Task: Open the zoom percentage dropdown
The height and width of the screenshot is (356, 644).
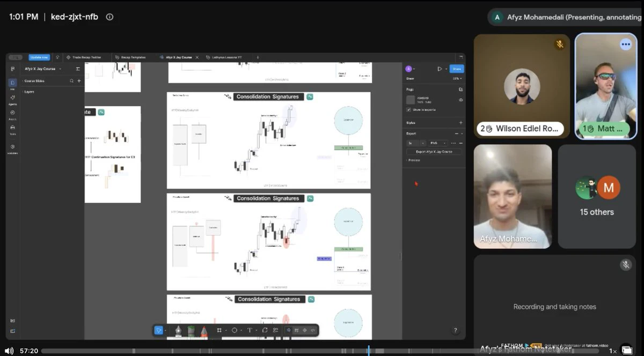Action: 457,78
